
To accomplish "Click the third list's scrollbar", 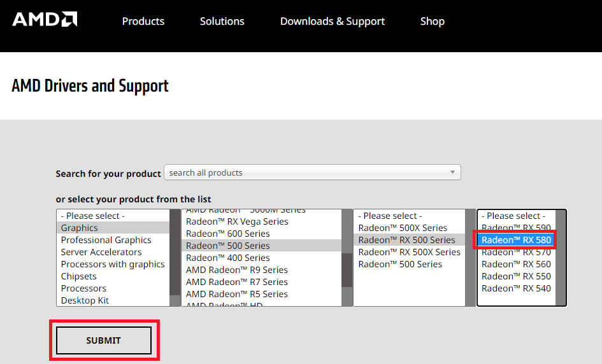I will coord(470,258).
